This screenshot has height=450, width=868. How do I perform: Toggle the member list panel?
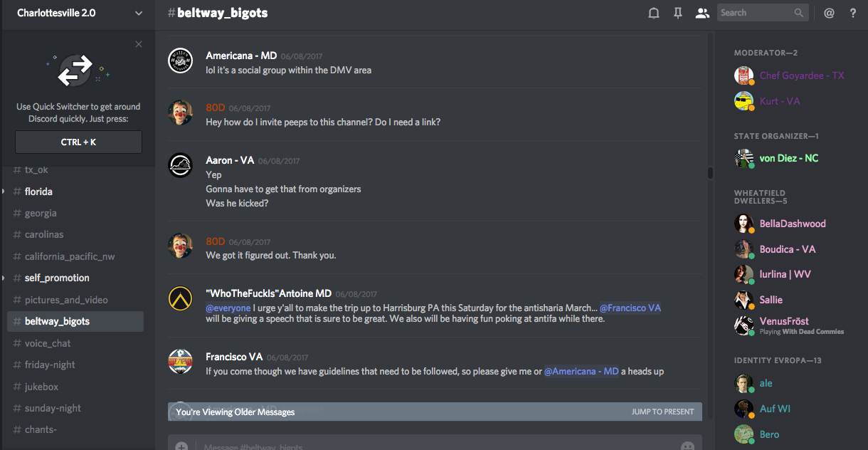coord(702,13)
